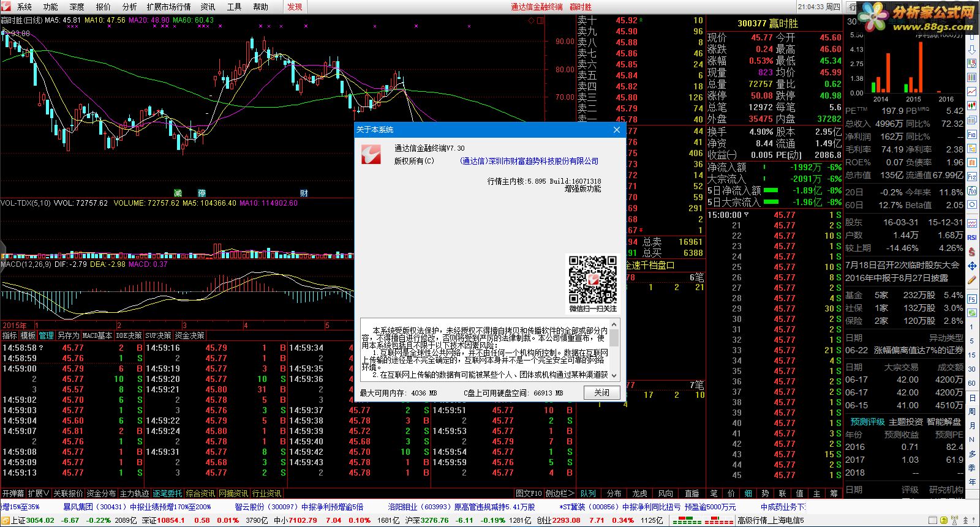This screenshot has height=527, width=980.
Task: Open the quote list grid icon
Action: tap(971, 77)
